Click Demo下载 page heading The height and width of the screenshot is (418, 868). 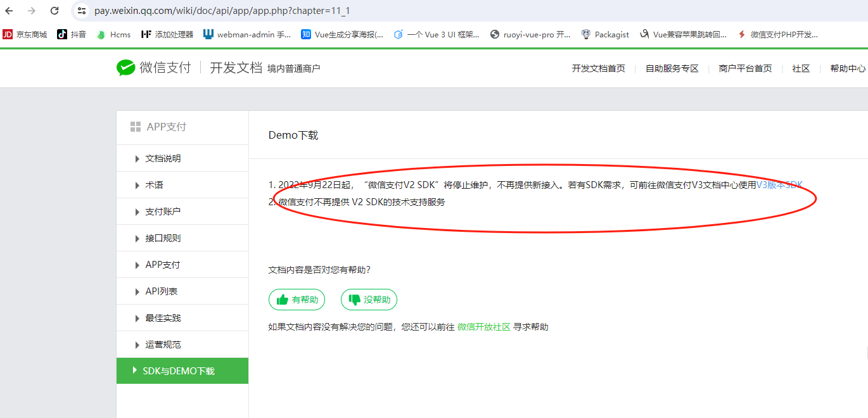(293, 135)
